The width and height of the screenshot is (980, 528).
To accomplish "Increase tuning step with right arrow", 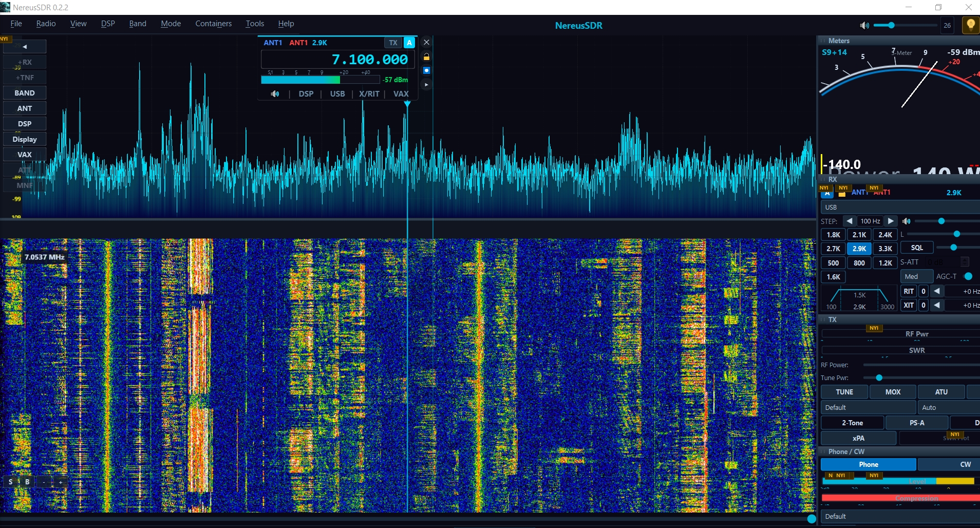I will [x=891, y=221].
